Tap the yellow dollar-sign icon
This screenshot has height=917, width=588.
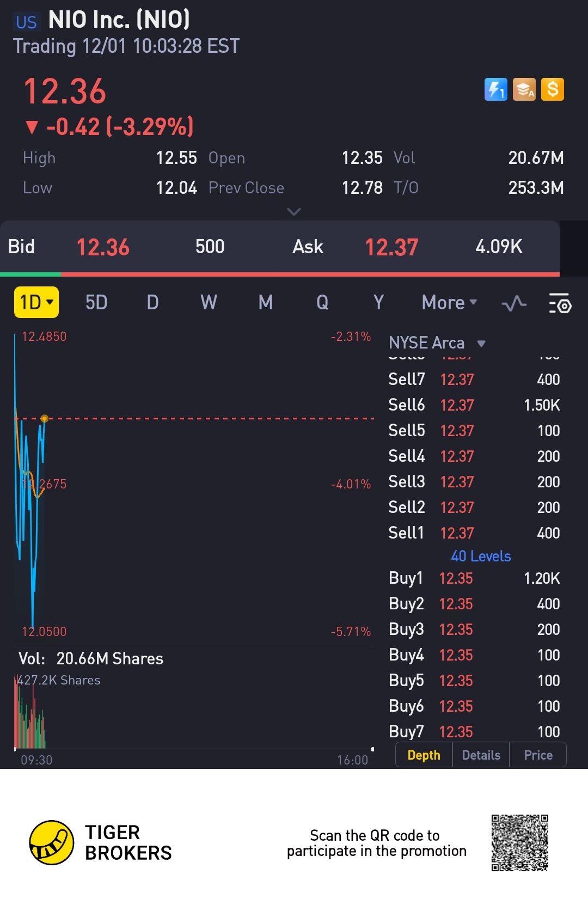click(x=553, y=90)
